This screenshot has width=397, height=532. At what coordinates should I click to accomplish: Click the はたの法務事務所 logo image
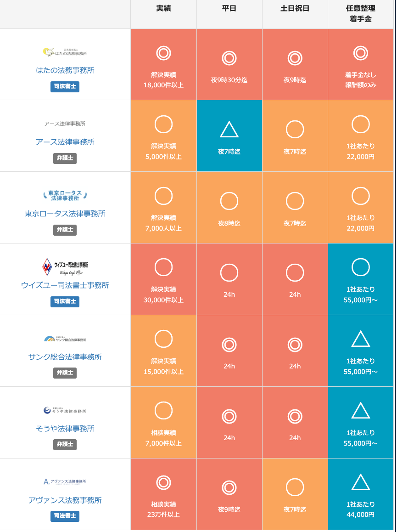click(x=65, y=52)
